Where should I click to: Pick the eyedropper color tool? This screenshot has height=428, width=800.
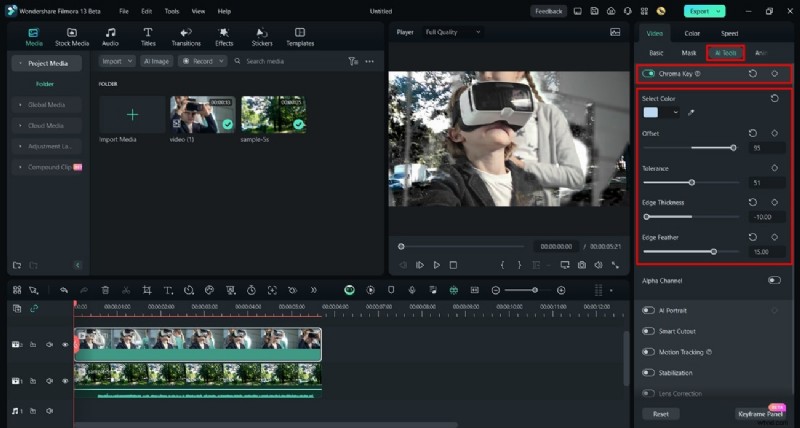point(691,113)
